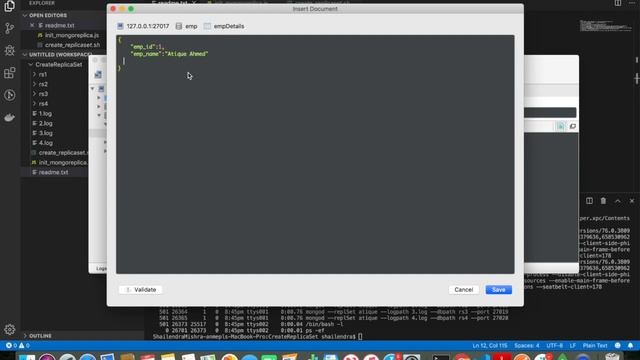Click Ln 12, Col 115 in status bar
The width and height of the screenshot is (640, 360).
[489, 345]
